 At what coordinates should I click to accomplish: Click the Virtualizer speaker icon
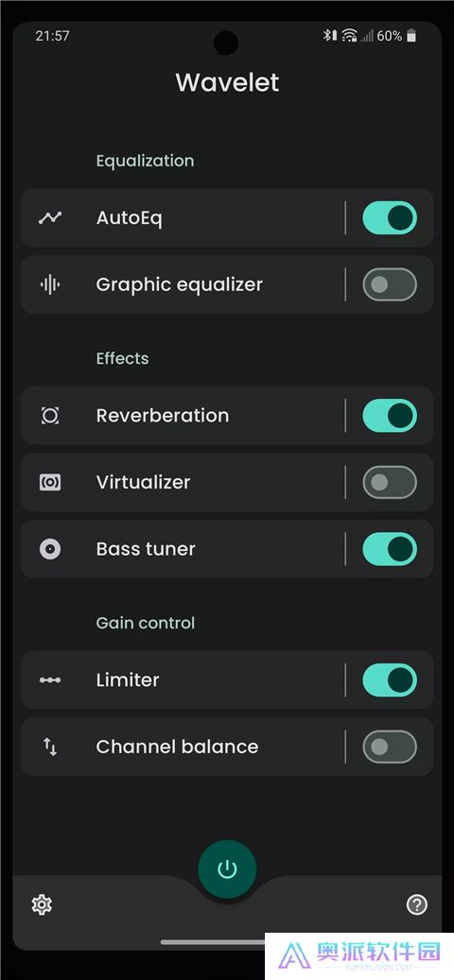(x=50, y=482)
